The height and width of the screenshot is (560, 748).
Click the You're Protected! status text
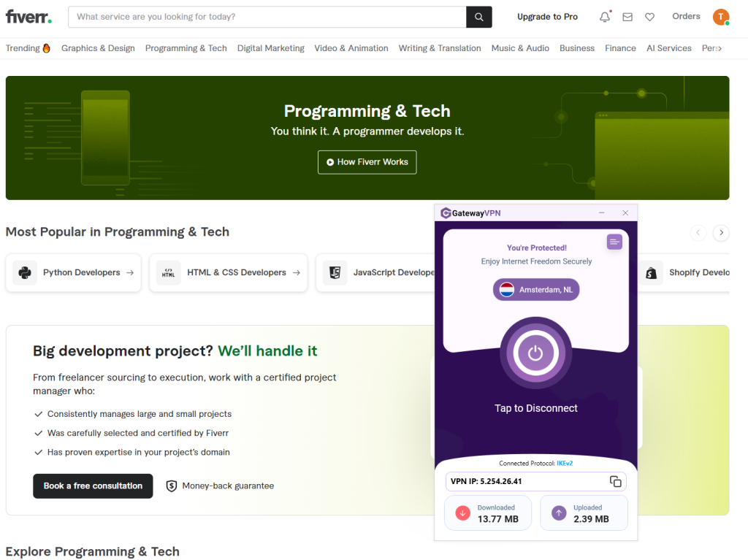pyautogui.click(x=537, y=248)
